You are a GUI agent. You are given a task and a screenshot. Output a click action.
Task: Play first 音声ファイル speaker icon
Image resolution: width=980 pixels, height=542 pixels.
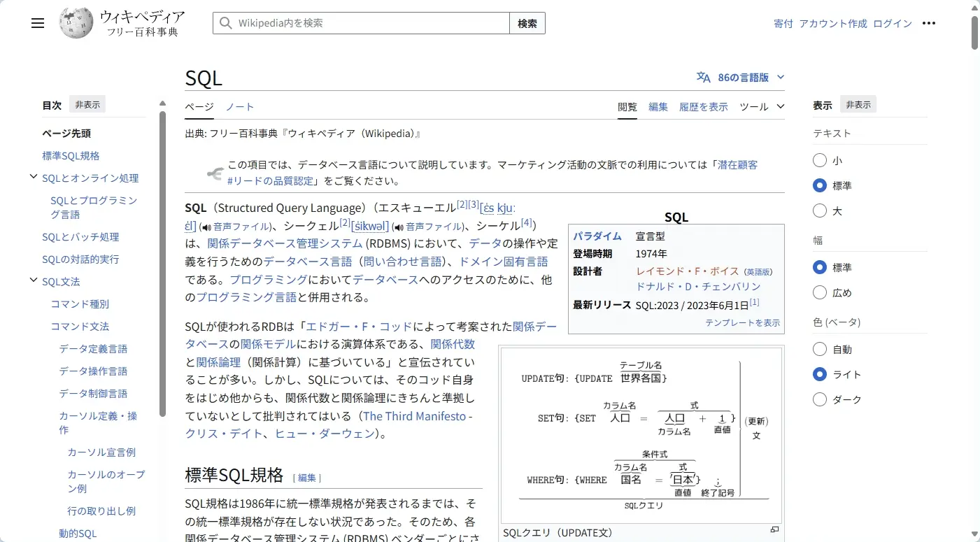[x=206, y=227]
